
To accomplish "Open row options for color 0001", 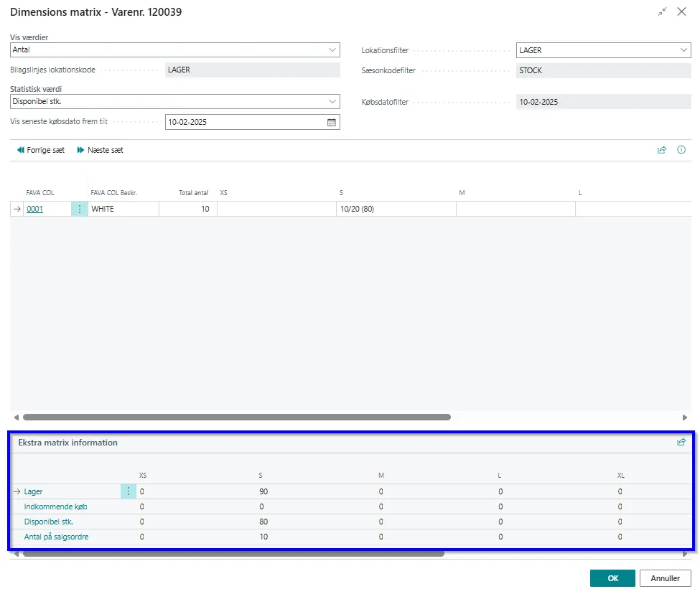I will click(x=80, y=209).
